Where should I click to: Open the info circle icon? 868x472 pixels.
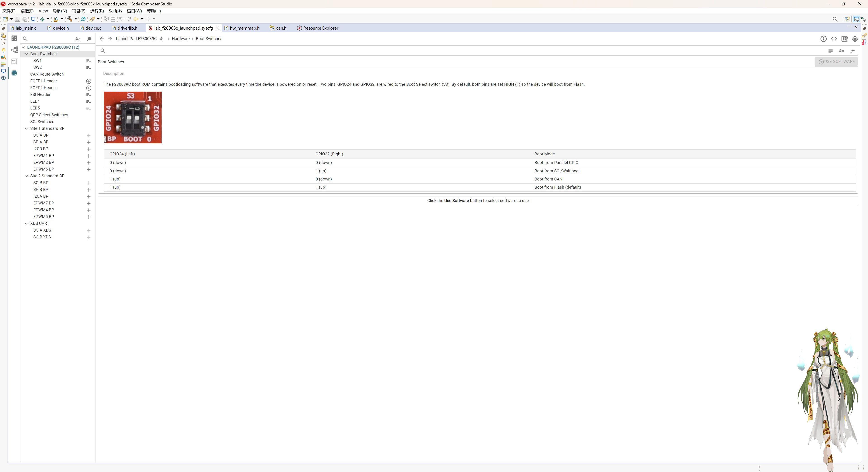click(823, 39)
